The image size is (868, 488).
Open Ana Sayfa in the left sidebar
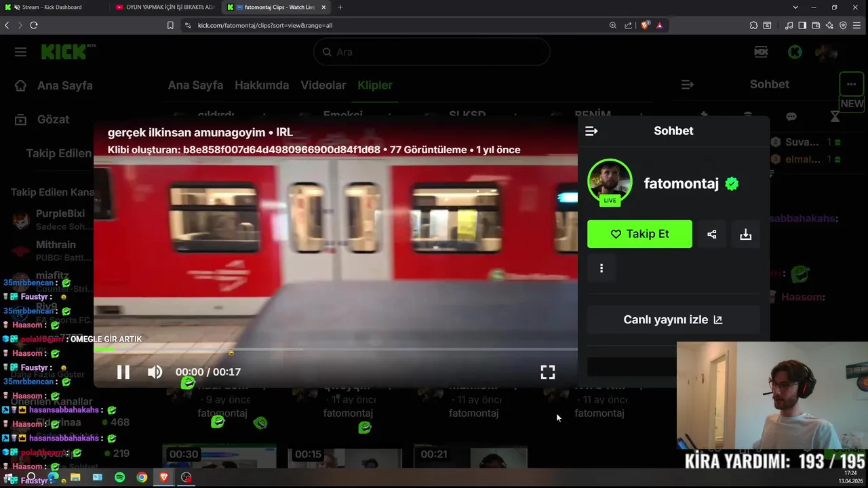(54, 85)
